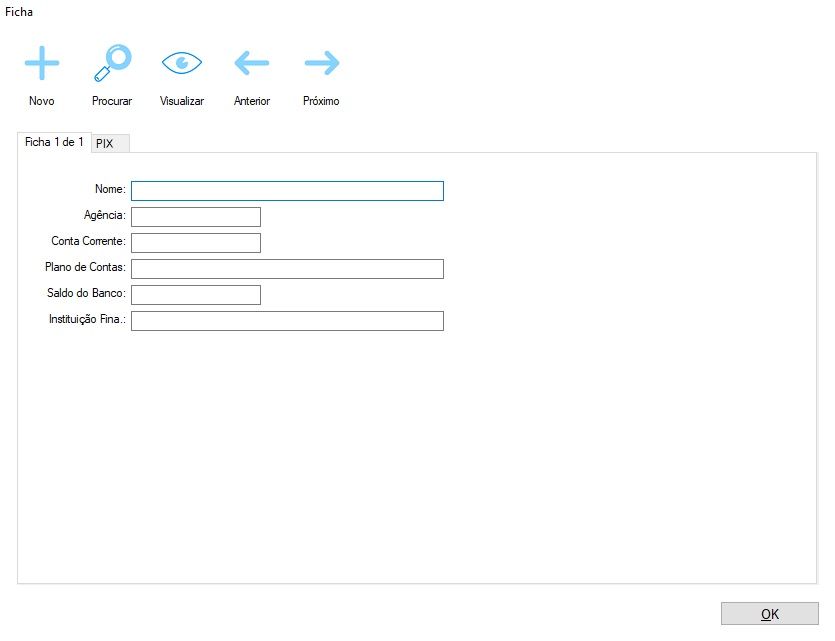Click the 'Nome:' field label
The width and height of the screenshot is (835, 641).
pos(110,189)
